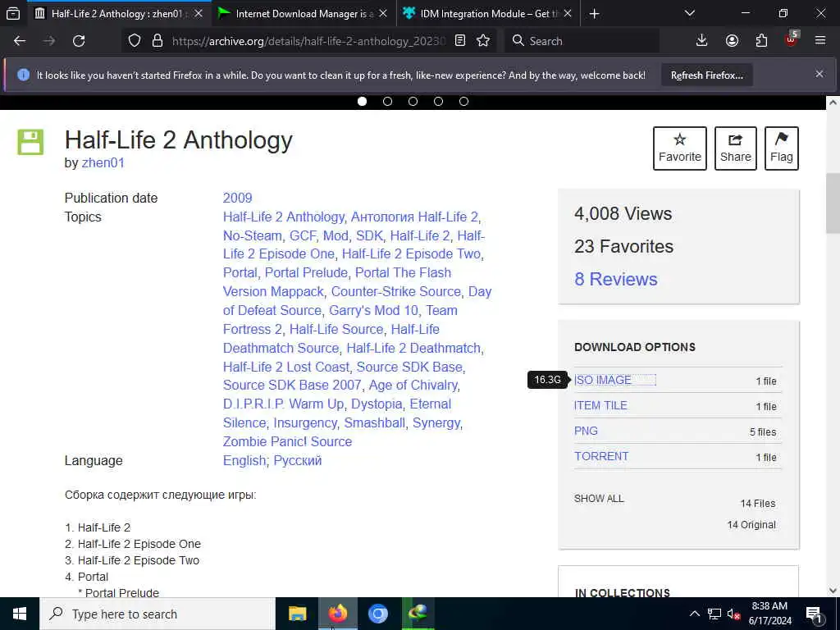Switch to IDM Integration Module tab

[x=487, y=14]
